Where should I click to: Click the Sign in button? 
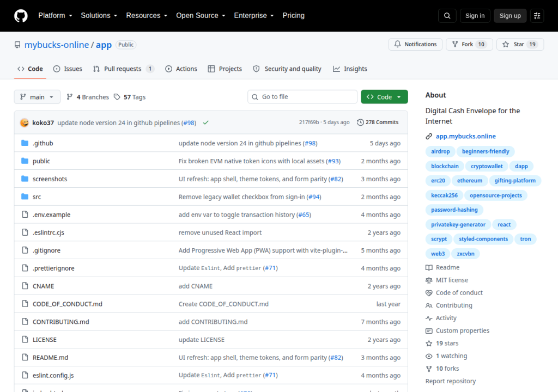tap(475, 16)
